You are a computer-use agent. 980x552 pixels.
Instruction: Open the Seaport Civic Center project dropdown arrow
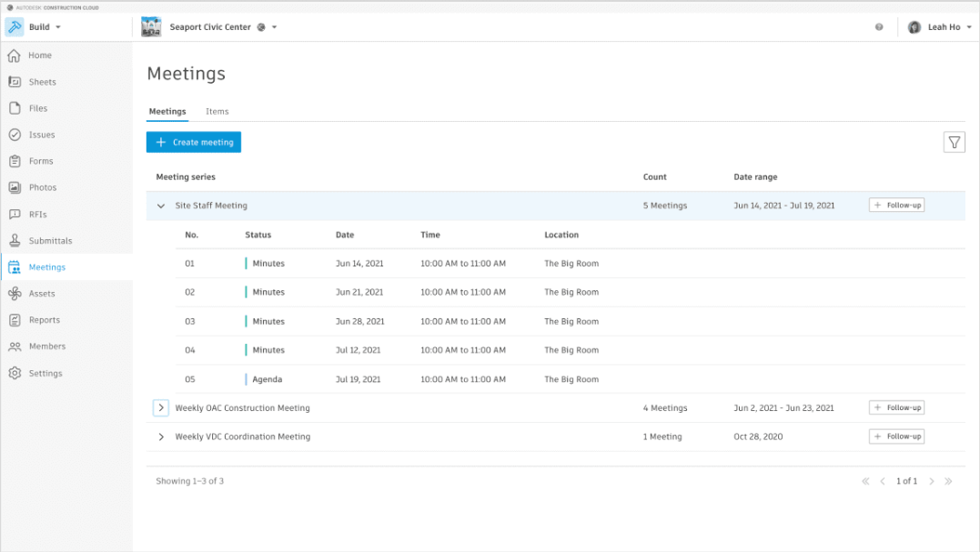pyautogui.click(x=275, y=27)
